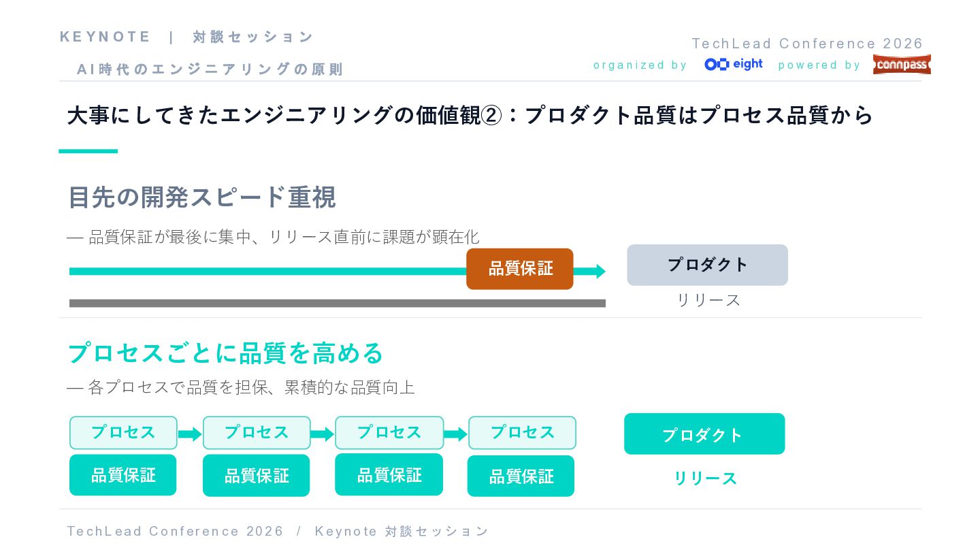Click the arrow between first and second プロセス
The image size is (980, 552).
(x=190, y=434)
